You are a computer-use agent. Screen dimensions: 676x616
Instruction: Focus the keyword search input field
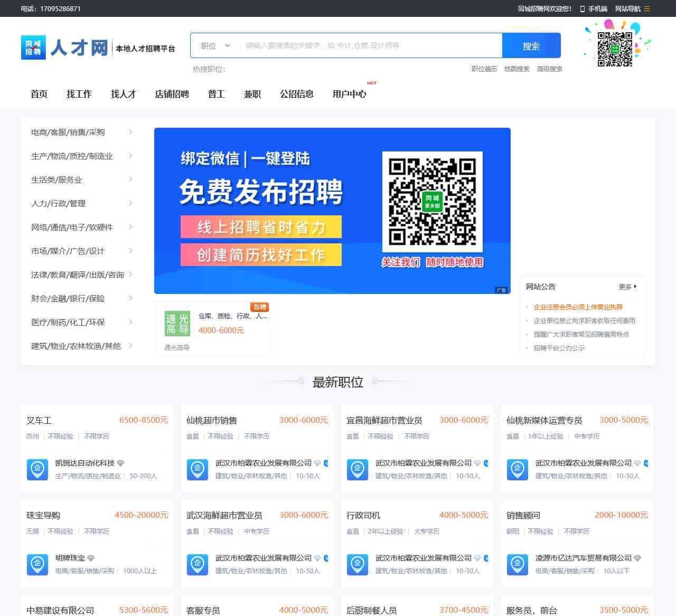coord(371,46)
